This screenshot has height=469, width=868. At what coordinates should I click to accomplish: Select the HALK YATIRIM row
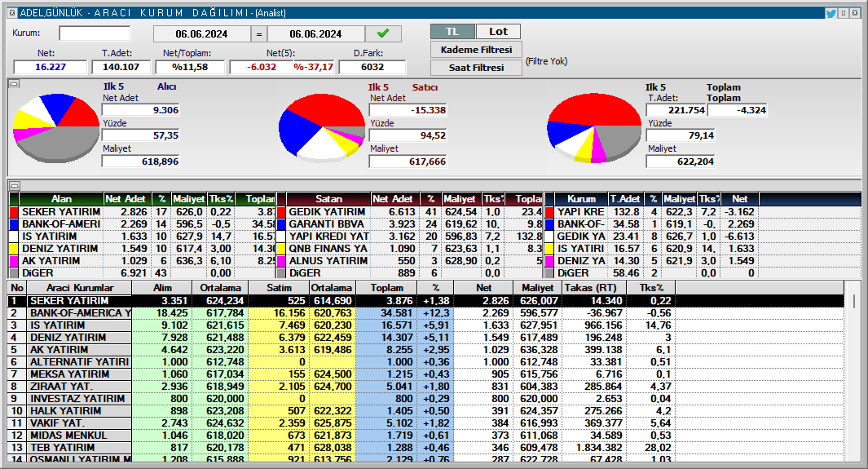(x=425, y=411)
